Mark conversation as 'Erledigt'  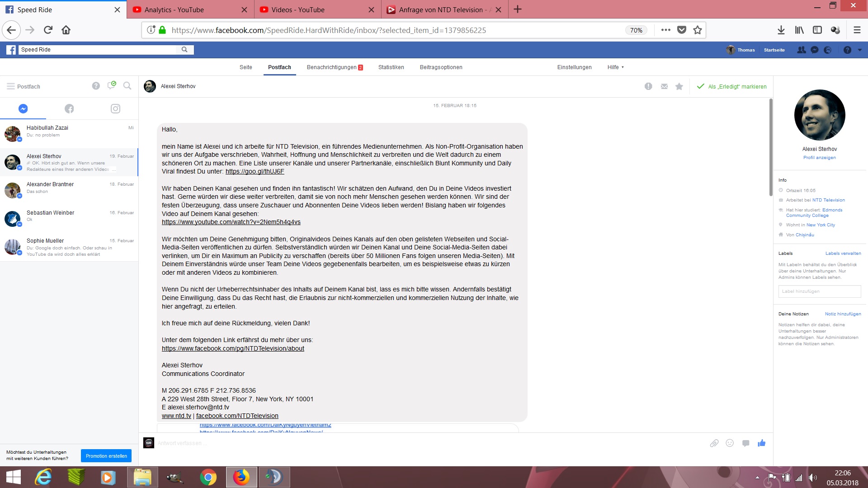pos(732,86)
